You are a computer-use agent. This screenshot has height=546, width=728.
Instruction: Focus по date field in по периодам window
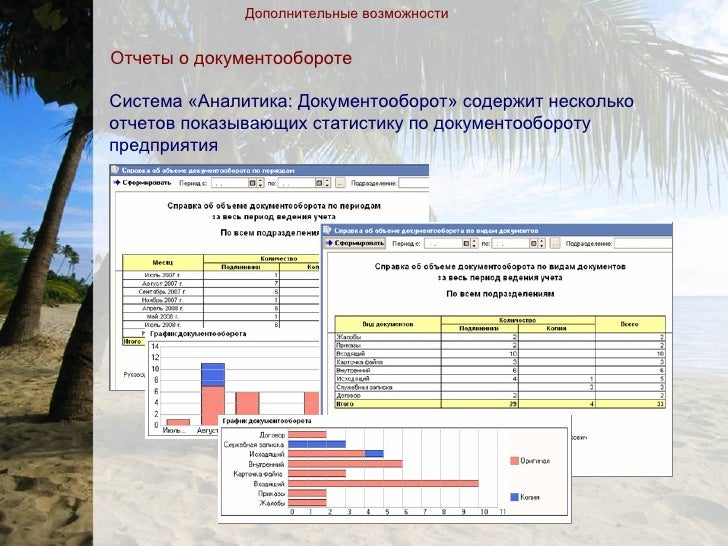[297, 183]
